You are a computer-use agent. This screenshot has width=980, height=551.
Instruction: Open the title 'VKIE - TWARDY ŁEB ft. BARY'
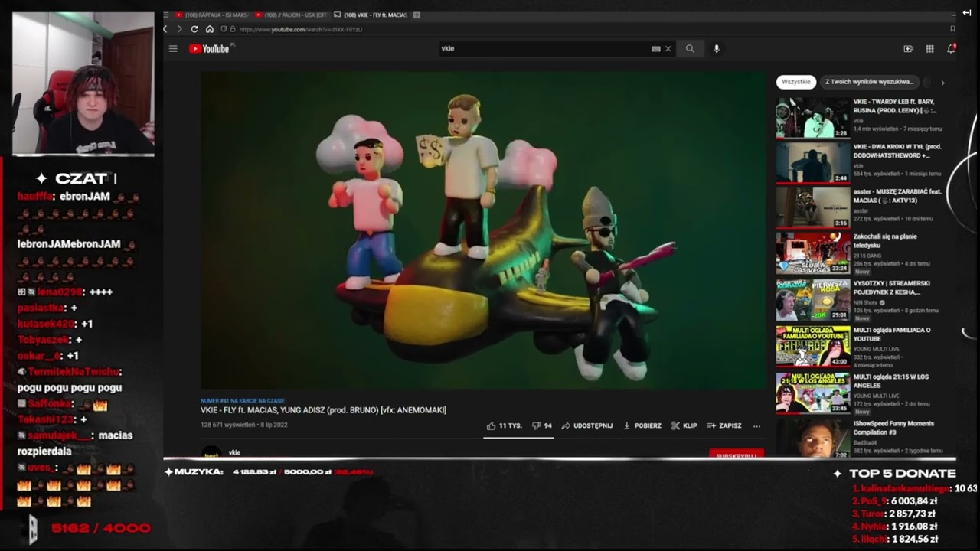click(x=896, y=106)
